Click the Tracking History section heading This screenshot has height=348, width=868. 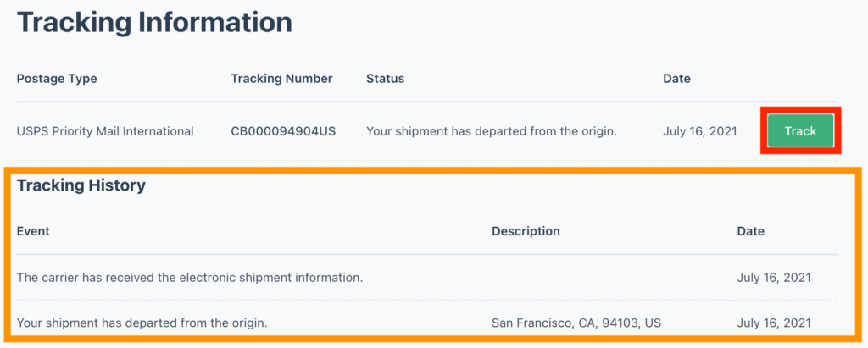click(81, 185)
